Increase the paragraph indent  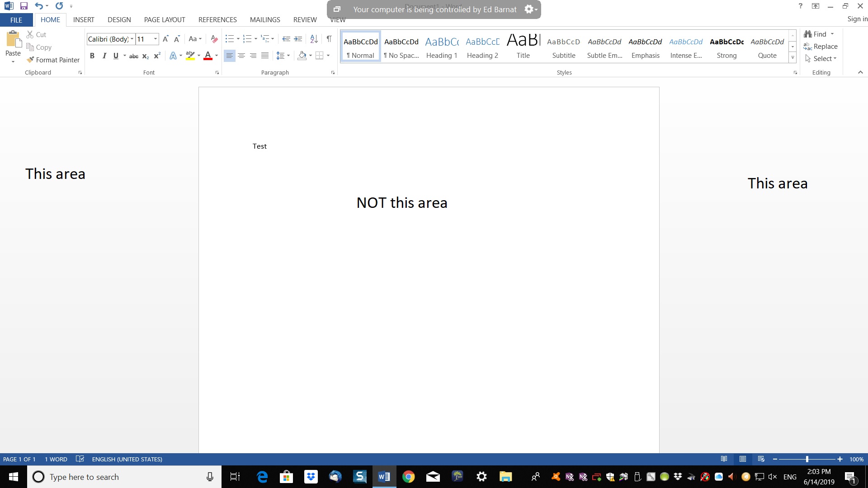[298, 39]
